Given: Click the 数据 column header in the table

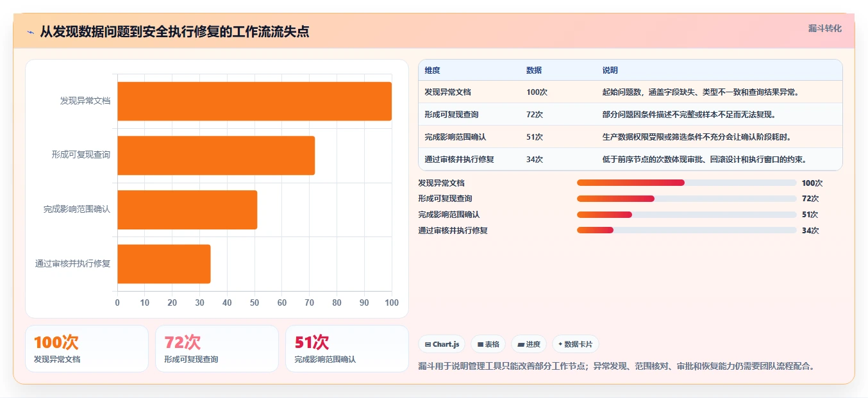Looking at the screenshot, I should click(x=534, y=70).
